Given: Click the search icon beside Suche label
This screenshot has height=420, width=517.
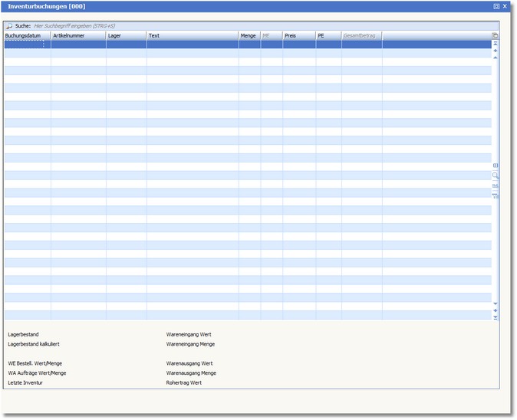Looking at the screenshot, I should 9,26.
